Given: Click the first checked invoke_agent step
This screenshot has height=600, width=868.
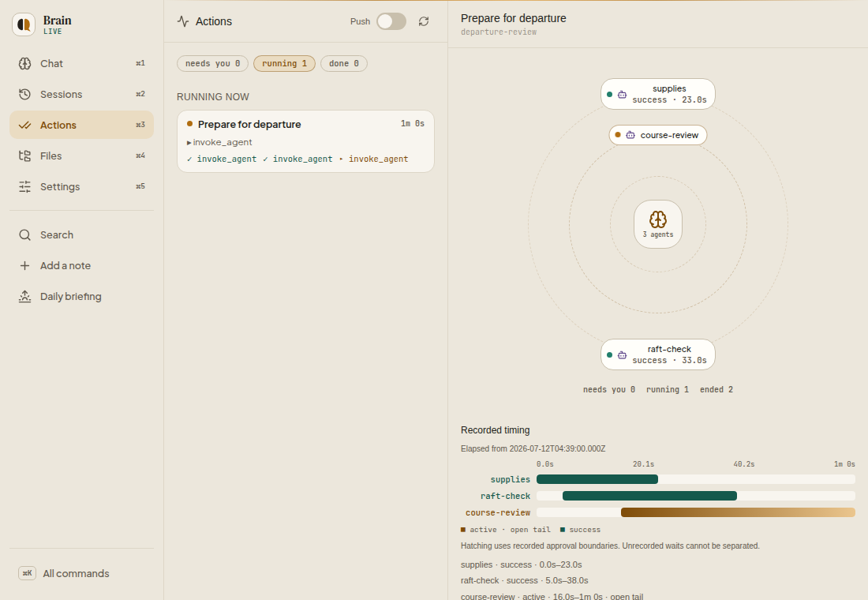Looking at the screenshot, I should click(x=222, y=159).
